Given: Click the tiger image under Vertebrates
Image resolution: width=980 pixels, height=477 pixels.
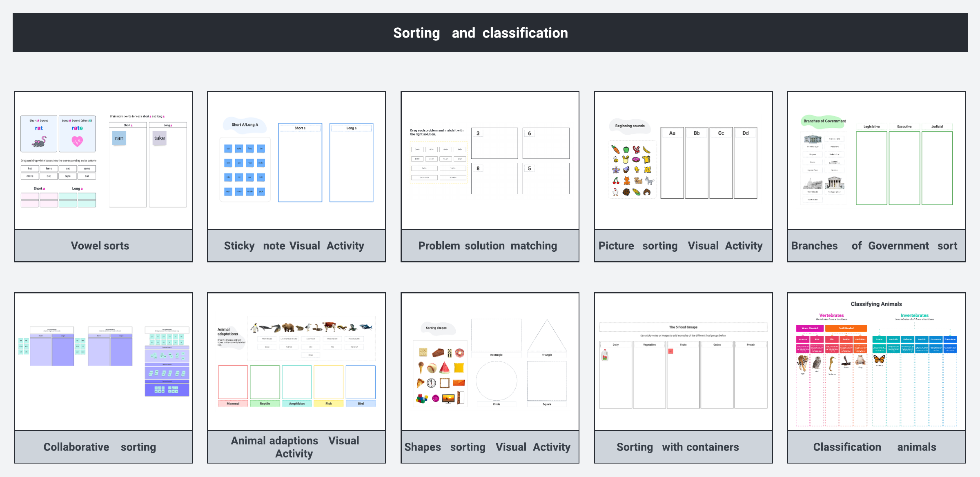Looking at the screenshot, I should point(802,363).
